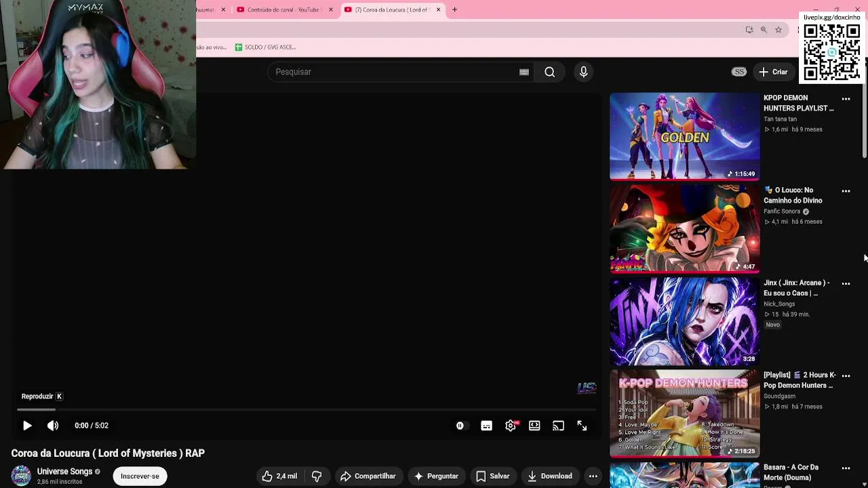Screen dimensions: 868x488
Task: Open the player settings gear
Action: pos(511,426)
